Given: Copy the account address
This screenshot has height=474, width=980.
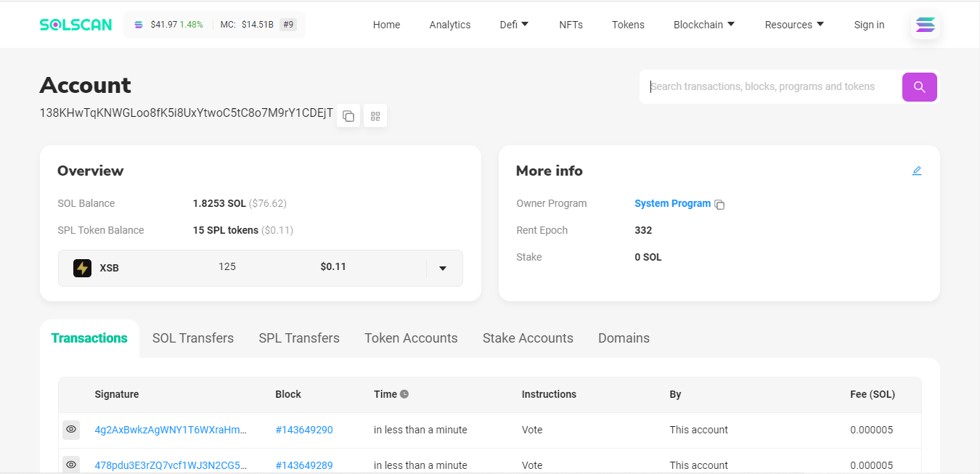Looking at the screenshot, I should 348,116.
